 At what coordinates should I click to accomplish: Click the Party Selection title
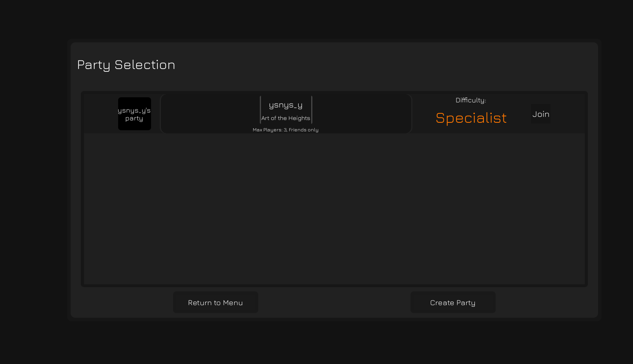(126, 65)
